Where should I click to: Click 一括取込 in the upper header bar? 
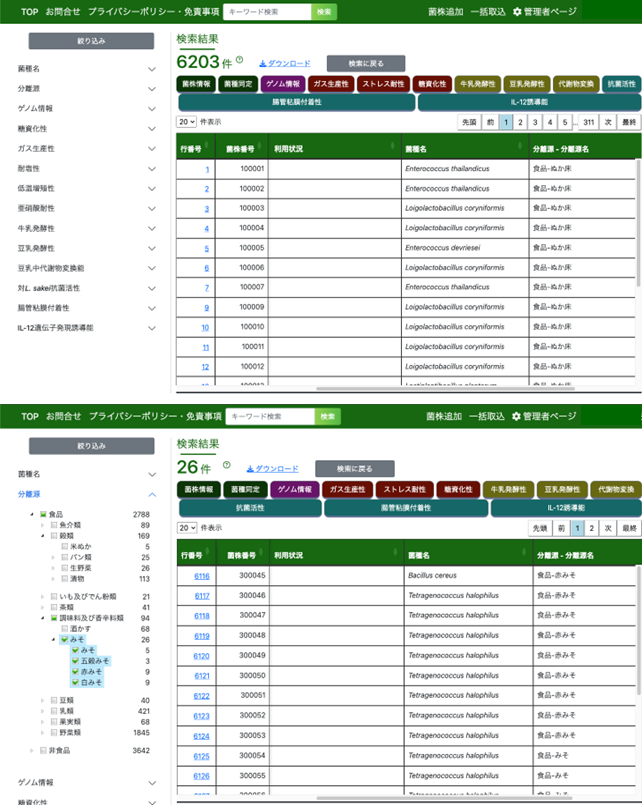click(488, 11)
